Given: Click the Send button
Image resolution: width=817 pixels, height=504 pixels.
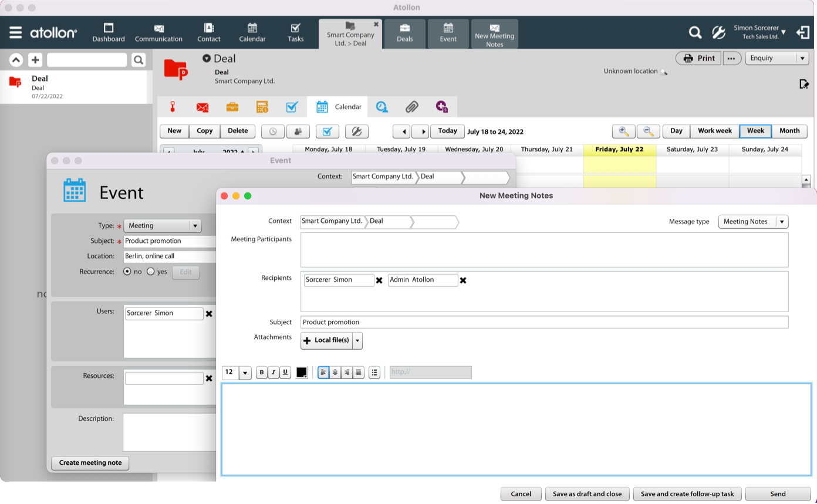Looking at the screenshot, I should coord(778,494).
